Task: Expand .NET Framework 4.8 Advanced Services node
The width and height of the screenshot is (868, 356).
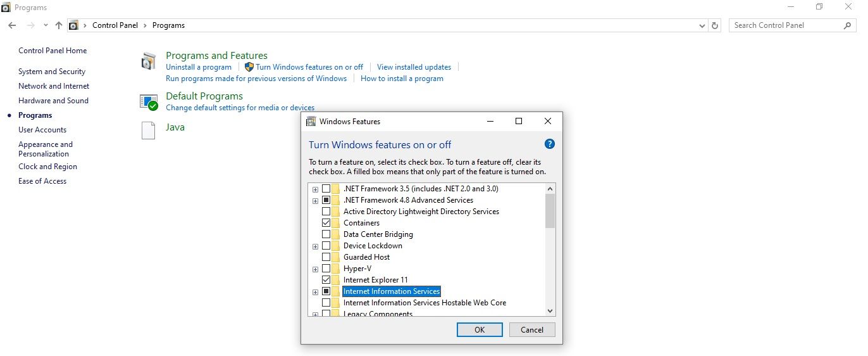Action: click(x=315, y=201)
